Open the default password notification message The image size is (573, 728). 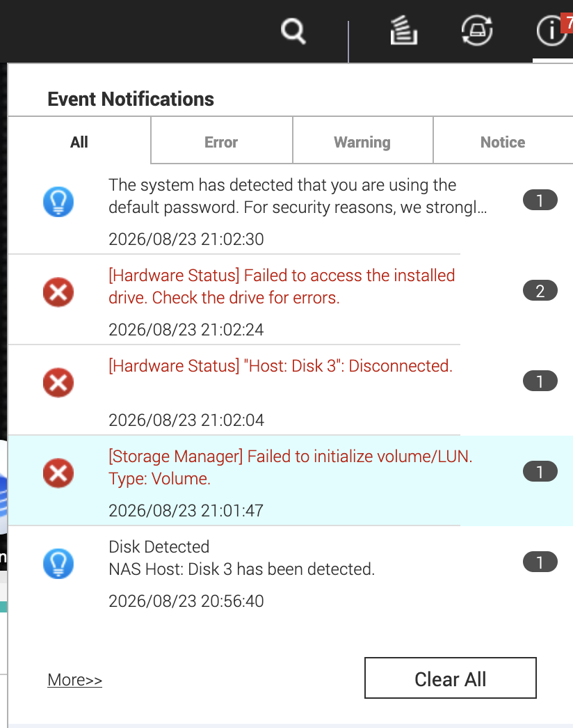point(298,196)
